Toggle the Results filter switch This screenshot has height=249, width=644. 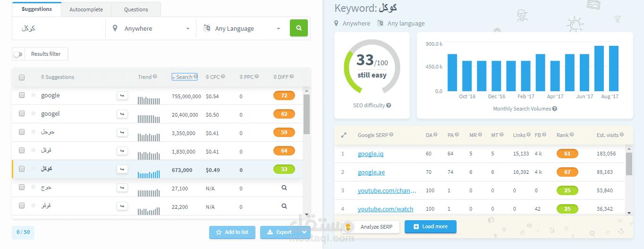tap(18, 54)
